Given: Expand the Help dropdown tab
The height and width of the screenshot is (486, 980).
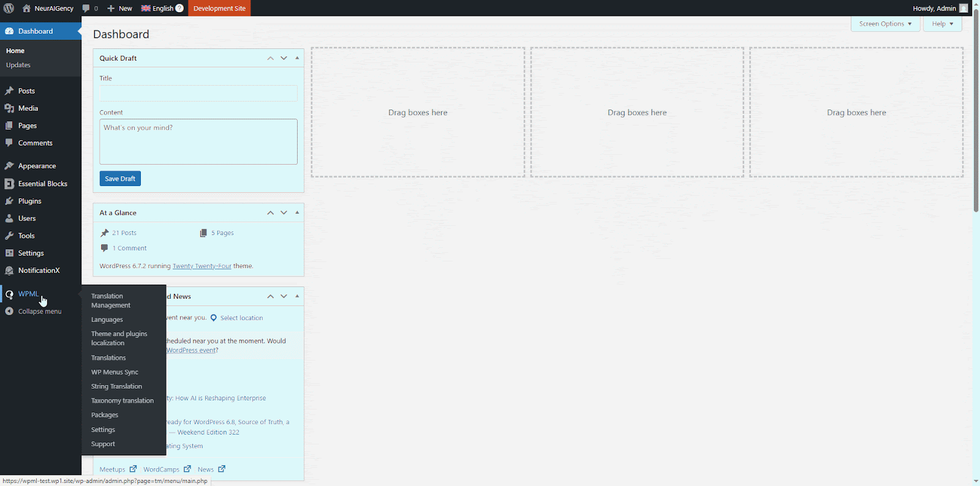Looking at the screenshot, I should [x=942, y=24].
